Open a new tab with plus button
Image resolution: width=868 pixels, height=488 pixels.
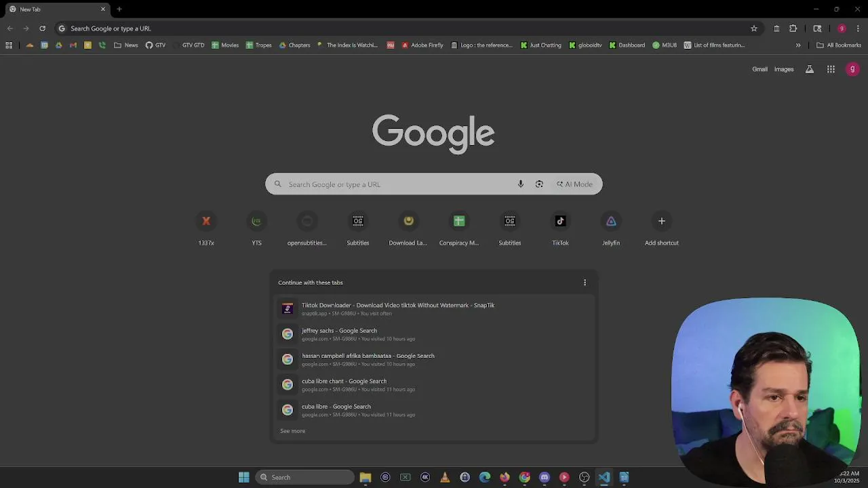click(119, 9)
